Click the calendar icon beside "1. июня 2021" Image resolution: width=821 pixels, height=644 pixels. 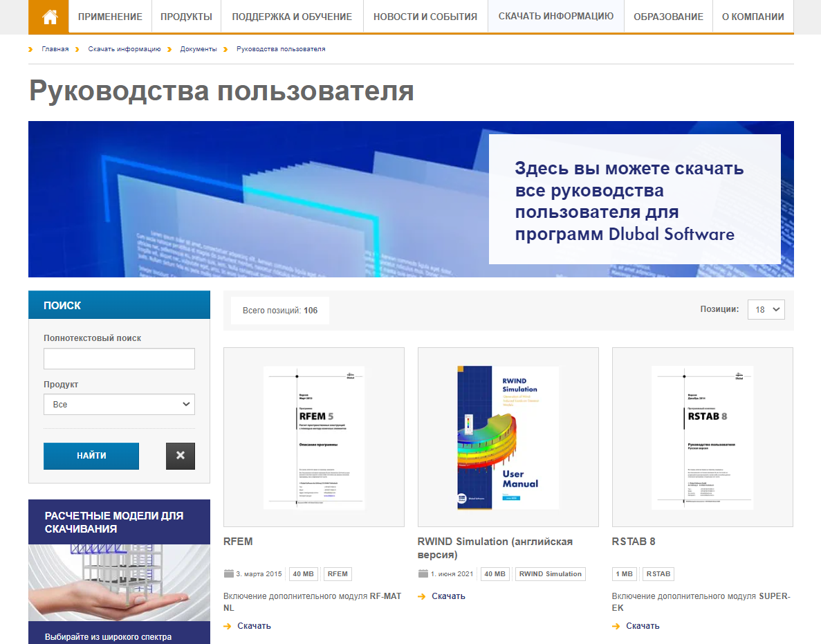pos(422,573)
